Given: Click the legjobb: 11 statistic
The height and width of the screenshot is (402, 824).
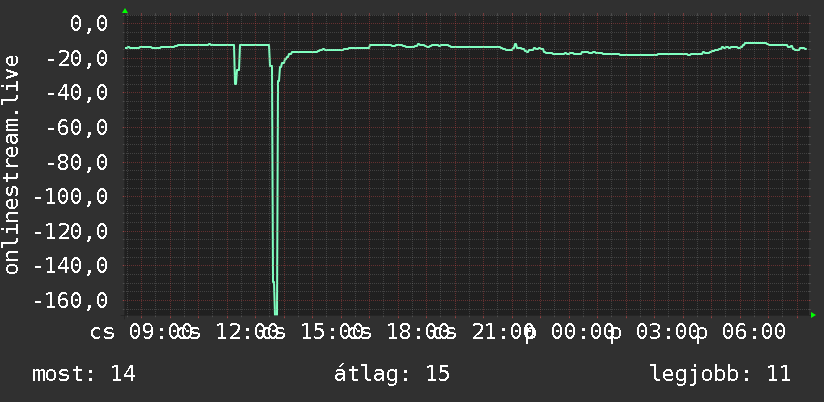Looking at the screenshot, I should tap(720, 374).
